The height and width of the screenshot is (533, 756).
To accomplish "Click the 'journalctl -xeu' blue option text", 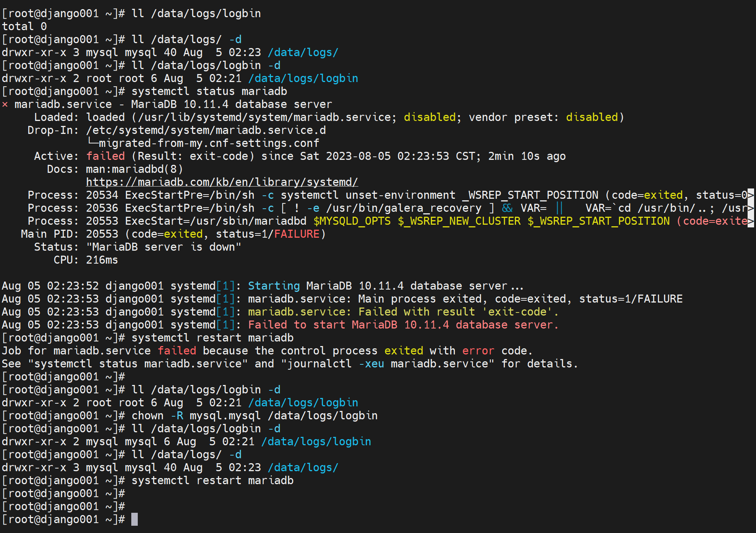I will [371, 364].
